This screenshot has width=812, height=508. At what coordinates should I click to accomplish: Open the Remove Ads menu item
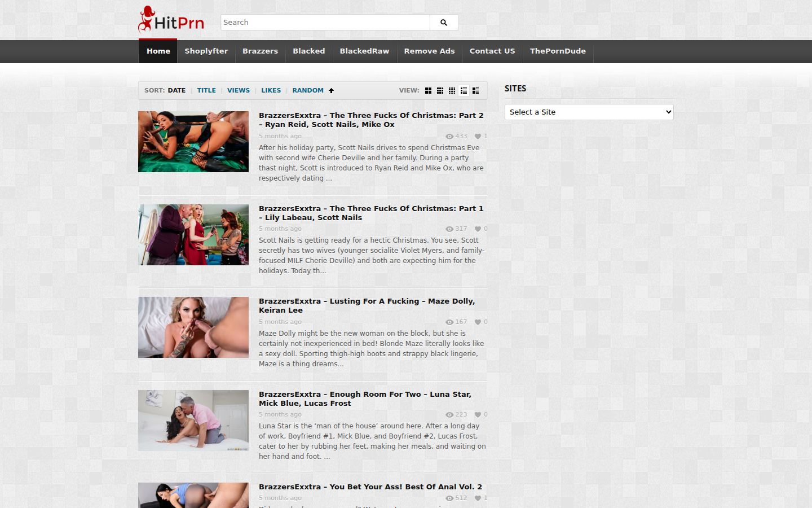tap(429, 51)
